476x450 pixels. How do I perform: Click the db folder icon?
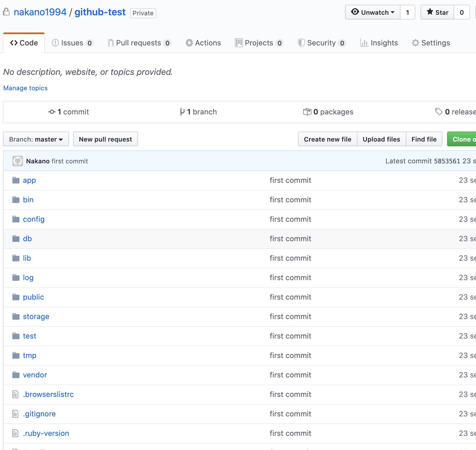[16, 239]
